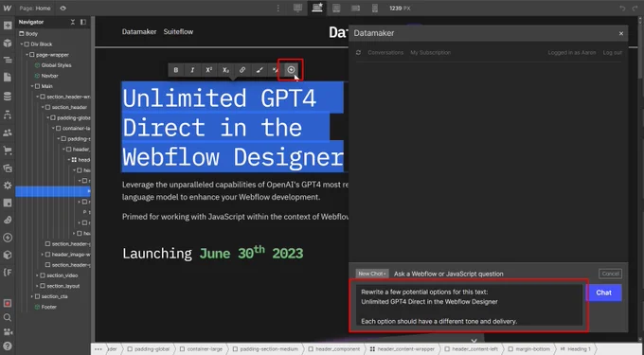
Task: Focus the chat prompt text area
Action: click(x=469, y=305)
